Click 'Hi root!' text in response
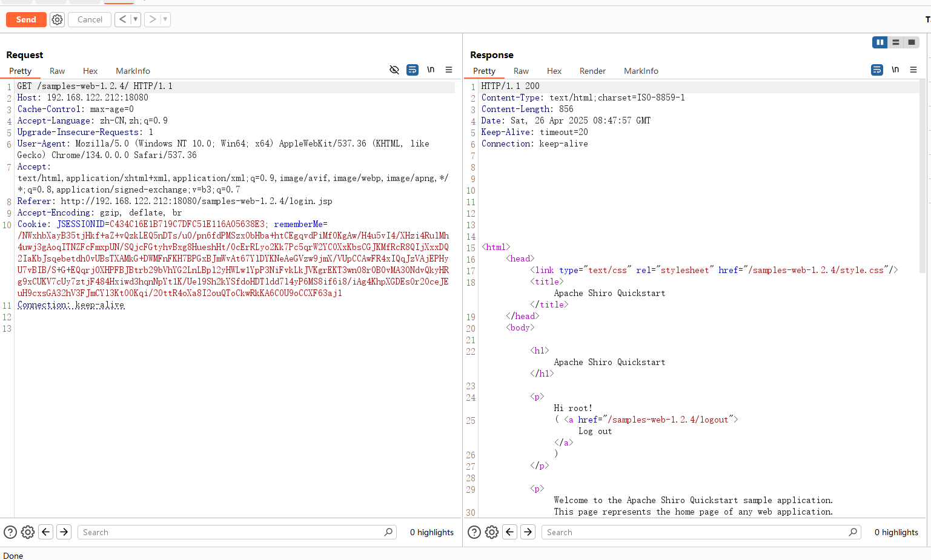The width and height of the screenshot is (931, 560). pyautogui.click(x=573, y=408)
